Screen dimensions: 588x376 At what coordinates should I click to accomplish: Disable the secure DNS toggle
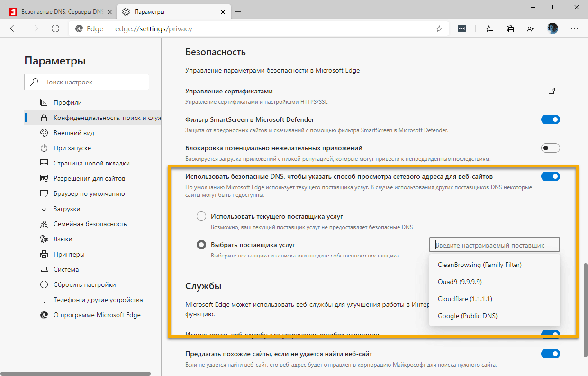[550, 176]
